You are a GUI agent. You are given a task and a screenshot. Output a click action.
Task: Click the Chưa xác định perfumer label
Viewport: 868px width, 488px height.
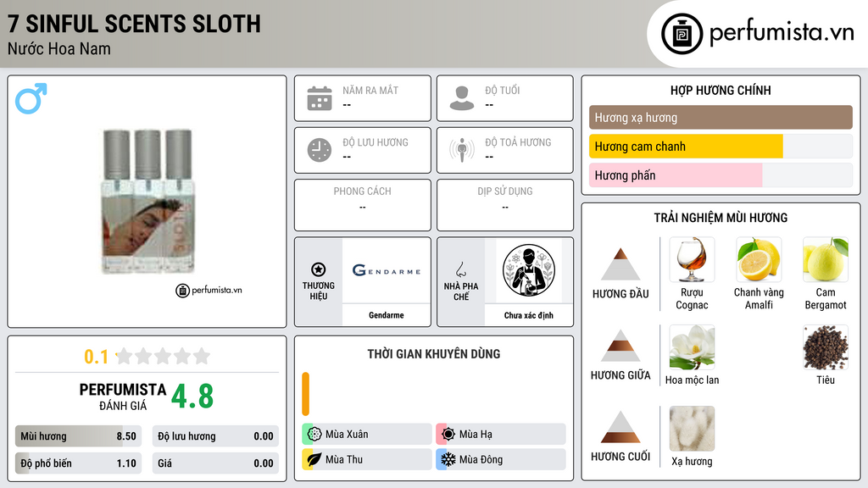pyautogui.click(x=529, y=315)
